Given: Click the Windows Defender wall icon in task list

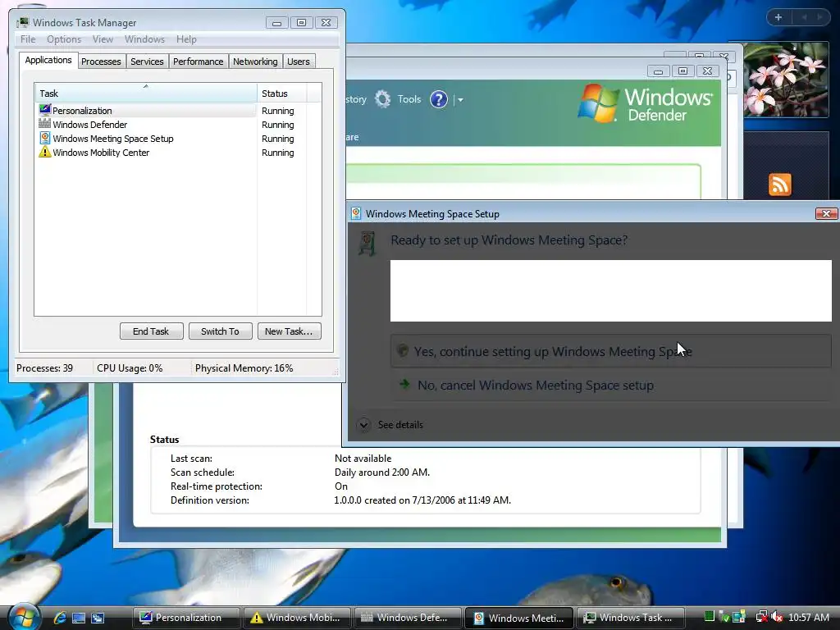Looking at the screenshot, I should (45, 124).
